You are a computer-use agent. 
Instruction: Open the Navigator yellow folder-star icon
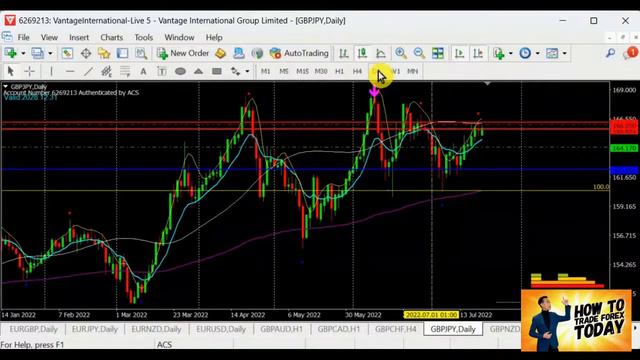[x=104, y=53]
